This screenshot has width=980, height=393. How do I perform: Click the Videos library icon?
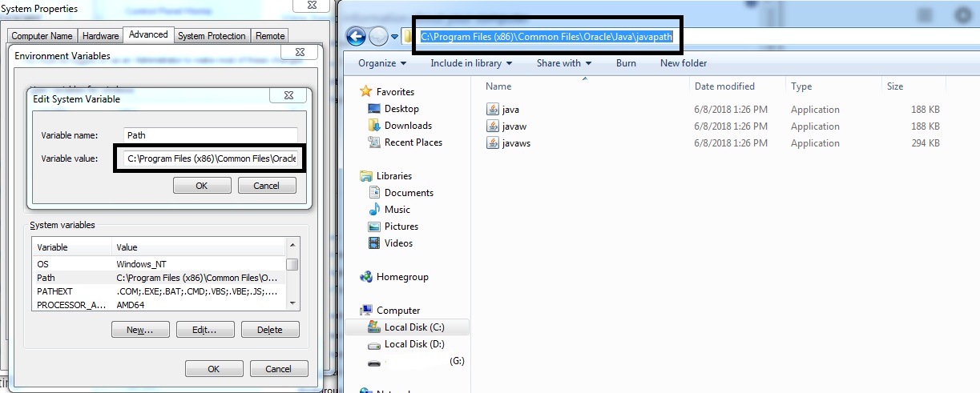point(373,243)
